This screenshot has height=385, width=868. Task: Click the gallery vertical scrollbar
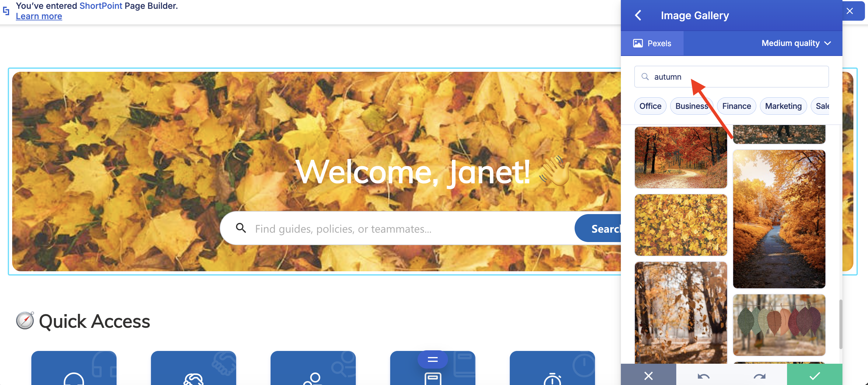[841, 324]
